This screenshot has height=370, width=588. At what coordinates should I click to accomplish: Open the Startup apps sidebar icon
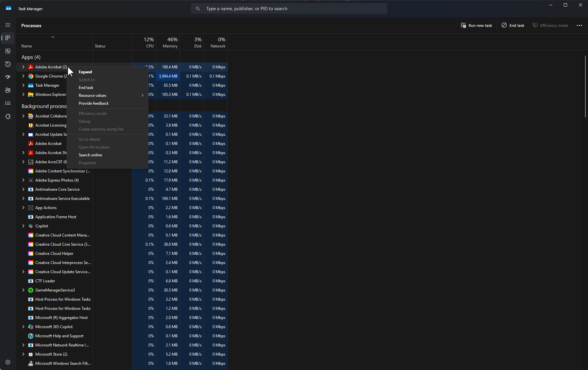(8, 77)
